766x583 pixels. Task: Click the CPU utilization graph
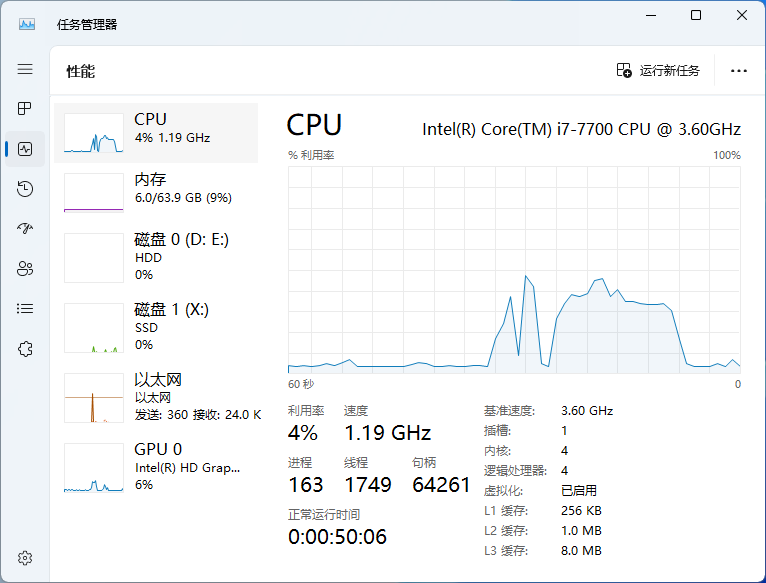point(514,270)
